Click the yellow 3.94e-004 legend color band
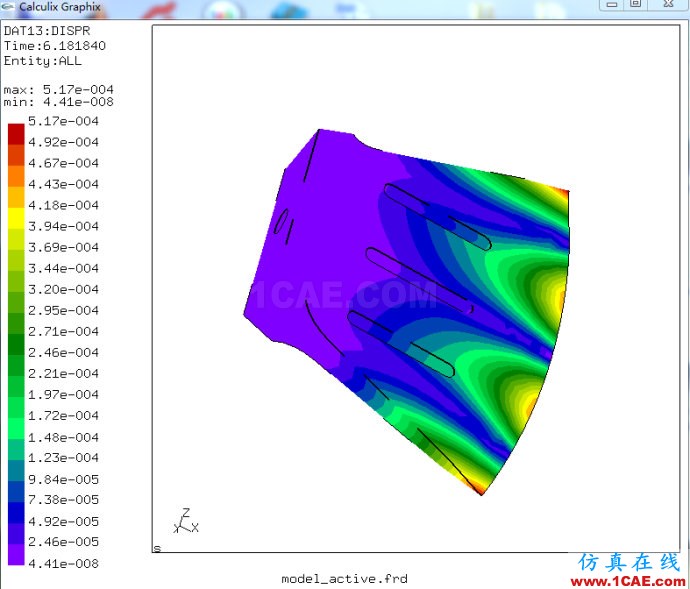The height and width of the screenshot is (589, 690). 16,218
